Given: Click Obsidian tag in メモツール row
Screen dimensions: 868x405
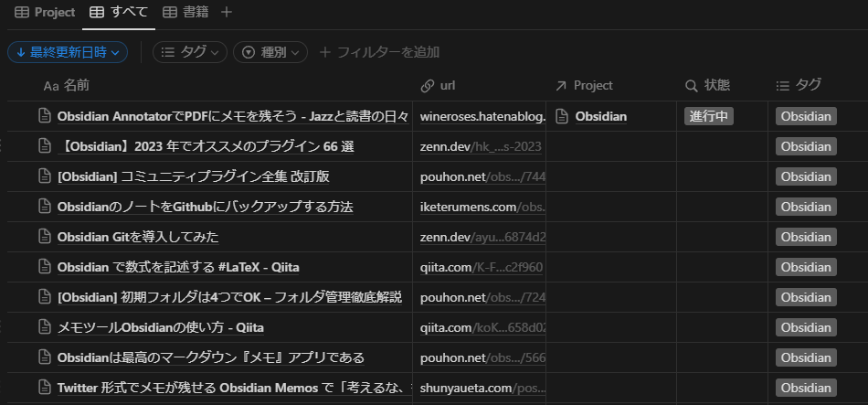Looking at the screenshot, I should tap(806, 327).
